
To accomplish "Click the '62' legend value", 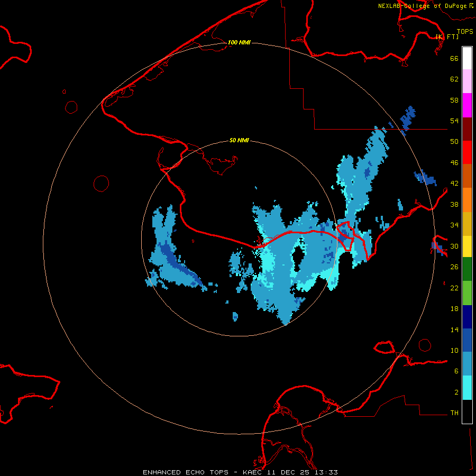I will 454,79.
